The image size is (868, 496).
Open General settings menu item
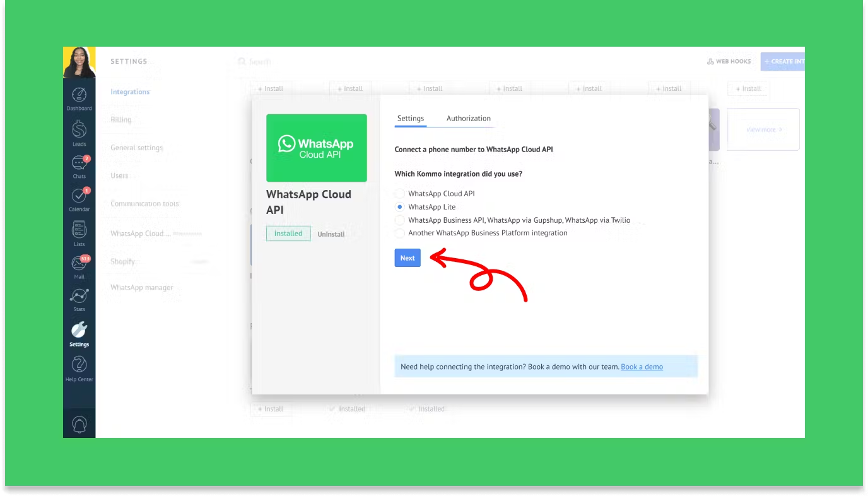pos(137,148)
